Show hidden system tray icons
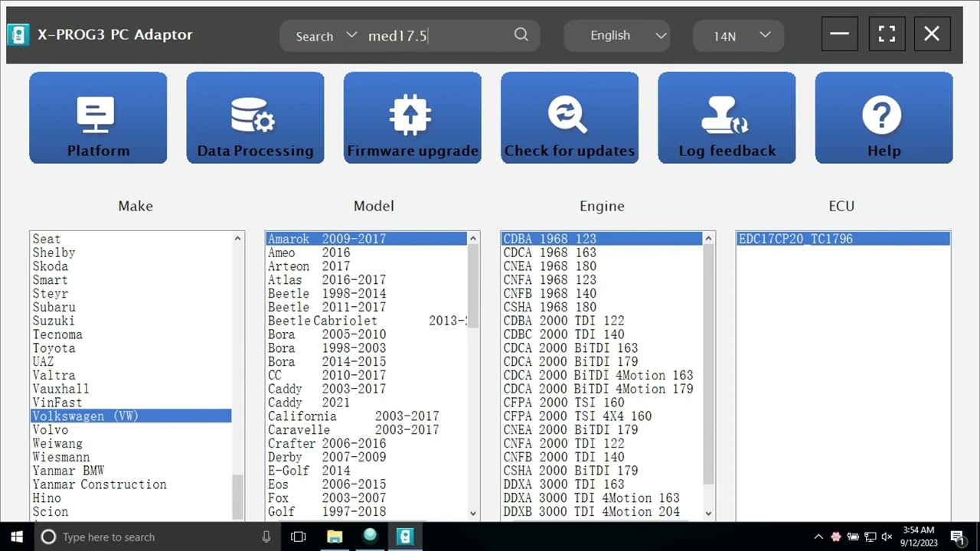Image resolution: width=980 pixels, height=551 pixels. coord(818,537)
